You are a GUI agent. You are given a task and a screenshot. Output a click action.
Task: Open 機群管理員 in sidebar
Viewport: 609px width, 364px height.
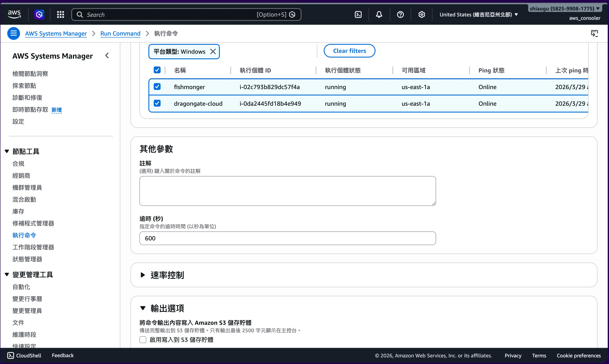[27, 188]
